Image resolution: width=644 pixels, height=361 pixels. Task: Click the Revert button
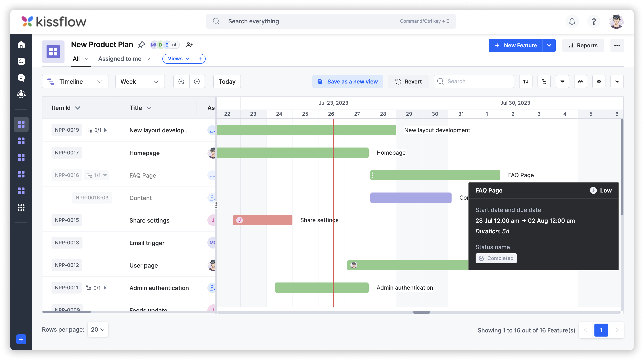tap(408, 82)
